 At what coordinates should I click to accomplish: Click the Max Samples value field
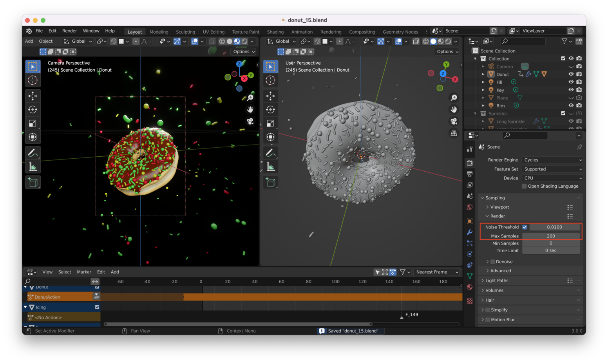pos(551,236)
